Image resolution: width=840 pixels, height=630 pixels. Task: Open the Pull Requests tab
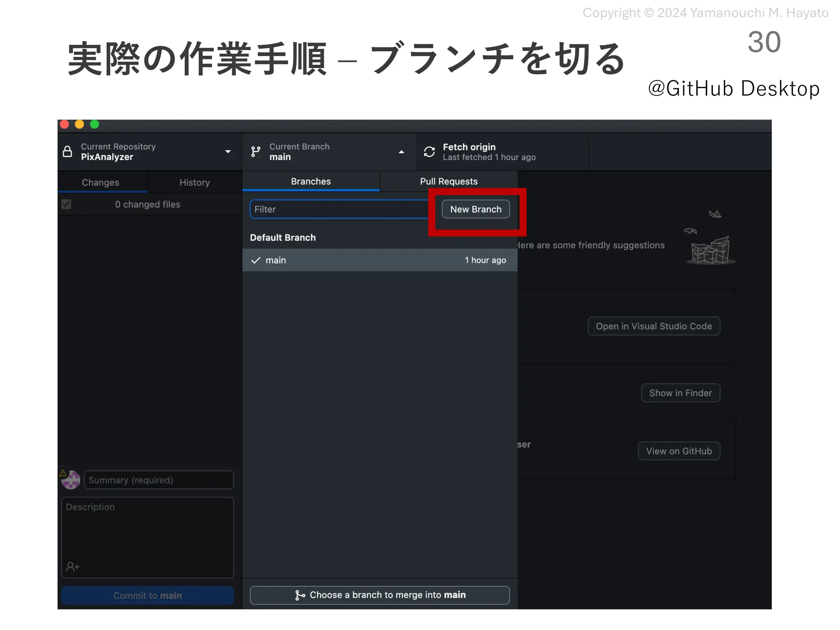click(x=449, y=181)
